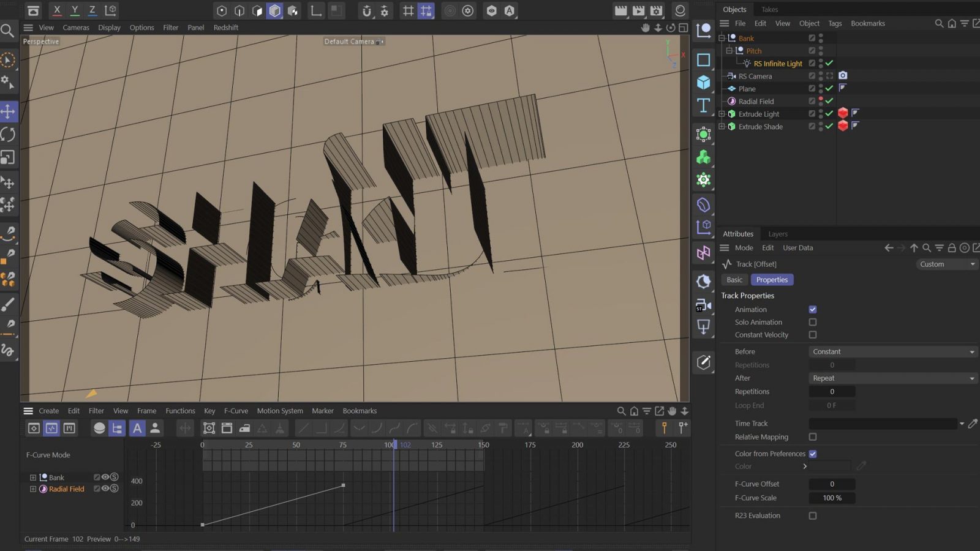This screenshot has width=980, height=551.
Task: Select the F-Curve mode icon in timeline toolbar
Action: 52,428
